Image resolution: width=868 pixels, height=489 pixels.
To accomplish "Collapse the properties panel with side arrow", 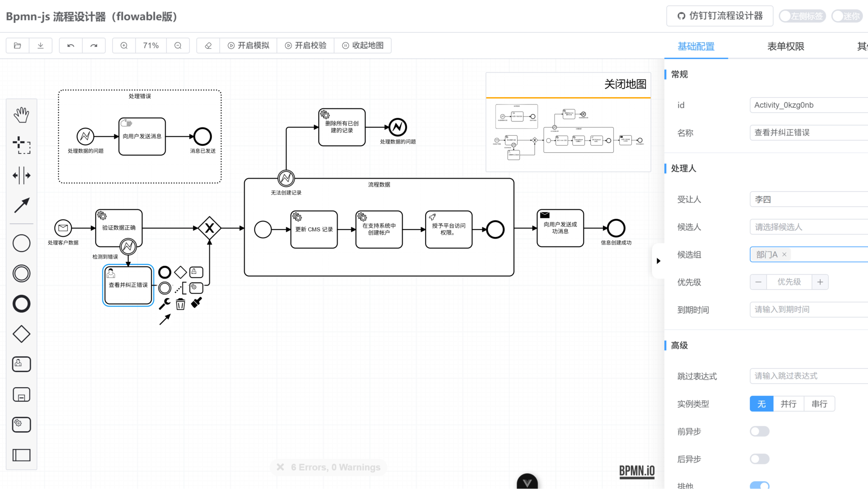I will (x=659, y=260).
